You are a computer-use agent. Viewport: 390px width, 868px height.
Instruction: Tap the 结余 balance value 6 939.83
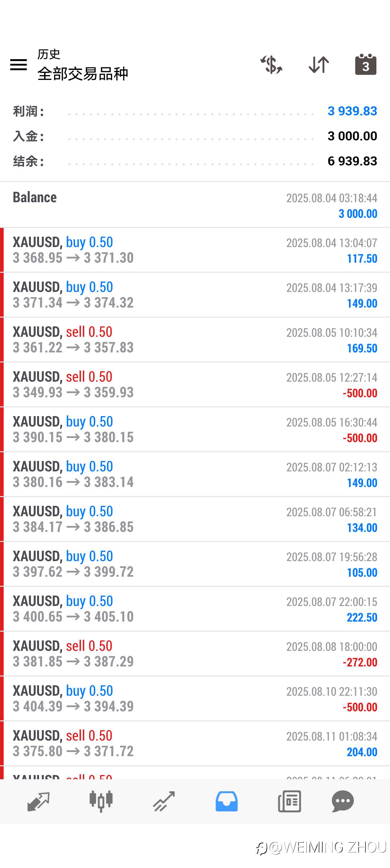(x=352, y=161)
